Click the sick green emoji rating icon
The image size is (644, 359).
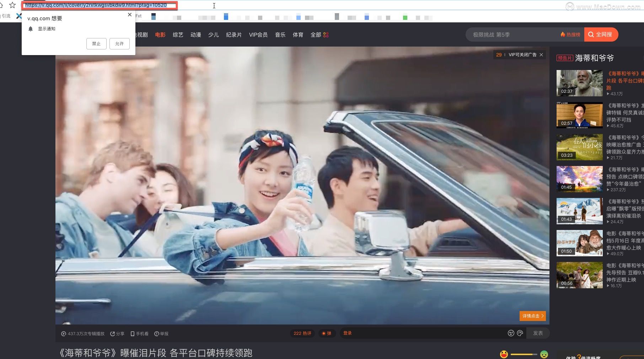click(544, 354)
